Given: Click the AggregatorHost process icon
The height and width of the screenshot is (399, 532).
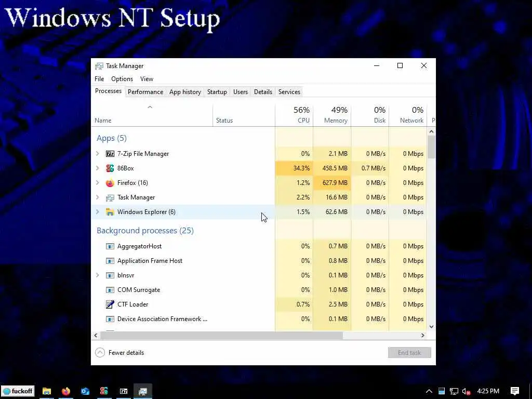Looking at the screenshot, I should coord(110,246).
